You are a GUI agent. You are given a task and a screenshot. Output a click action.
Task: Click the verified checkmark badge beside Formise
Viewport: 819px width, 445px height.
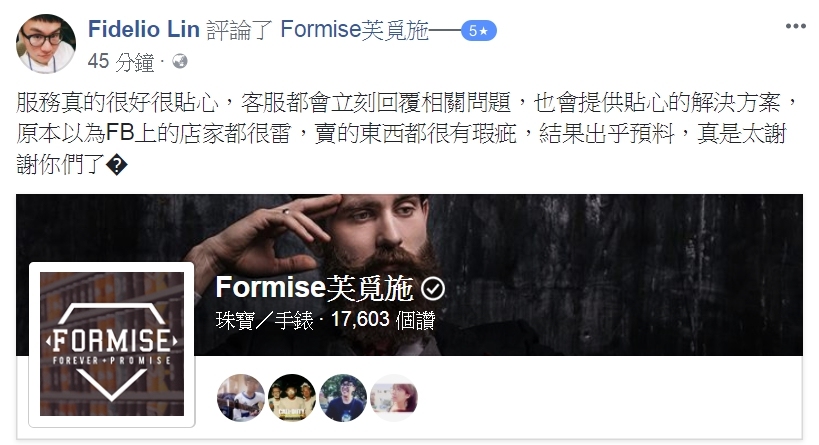(x=432, y=288)
